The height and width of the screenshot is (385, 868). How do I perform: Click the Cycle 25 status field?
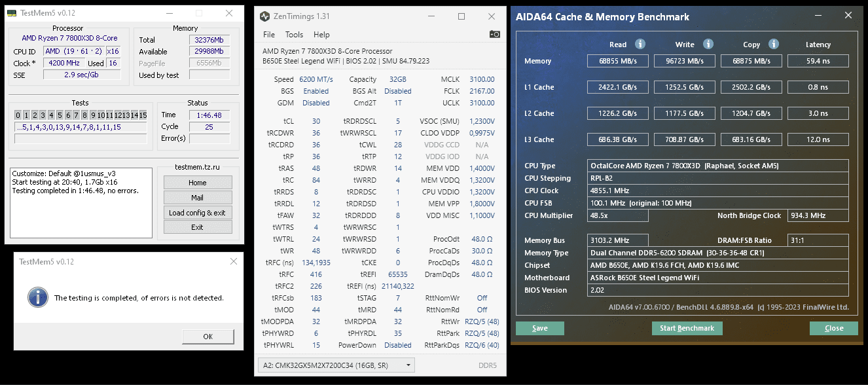point(209,126)
